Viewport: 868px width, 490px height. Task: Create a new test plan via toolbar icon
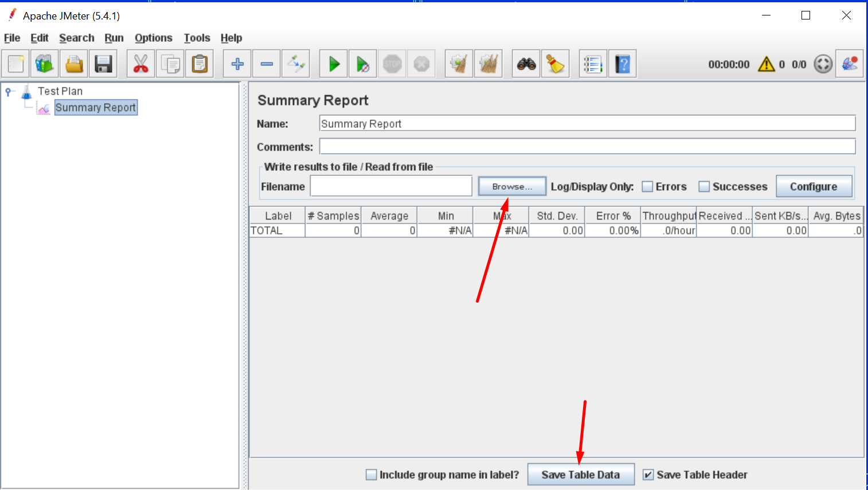click(16, 64)
